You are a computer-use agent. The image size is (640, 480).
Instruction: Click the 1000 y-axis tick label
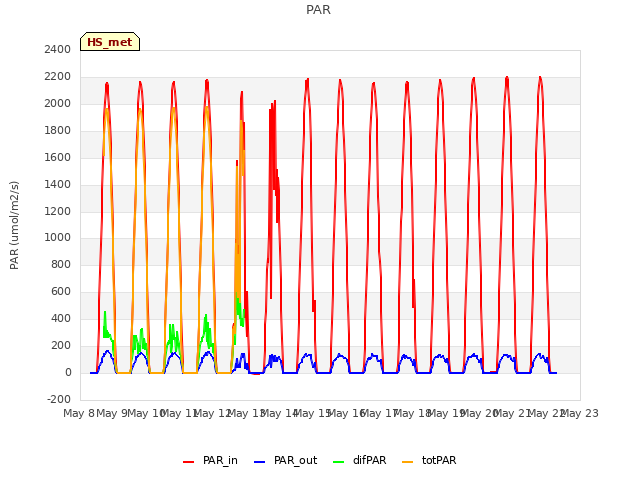(x=58, y=238)
